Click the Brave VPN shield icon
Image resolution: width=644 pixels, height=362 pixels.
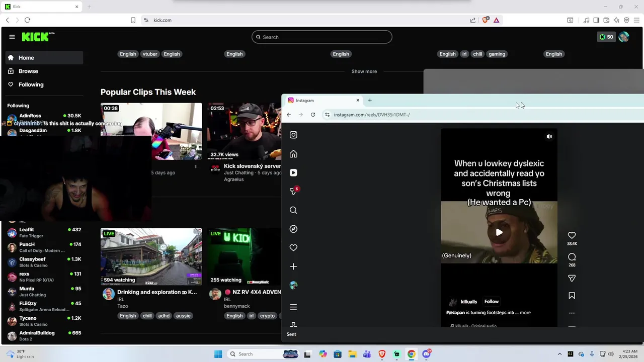626,20
